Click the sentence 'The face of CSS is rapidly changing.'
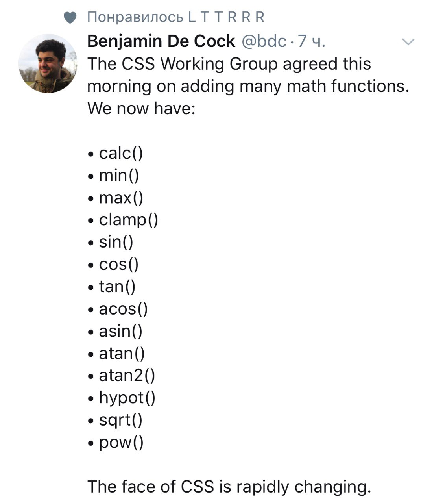 pos(229,487)
